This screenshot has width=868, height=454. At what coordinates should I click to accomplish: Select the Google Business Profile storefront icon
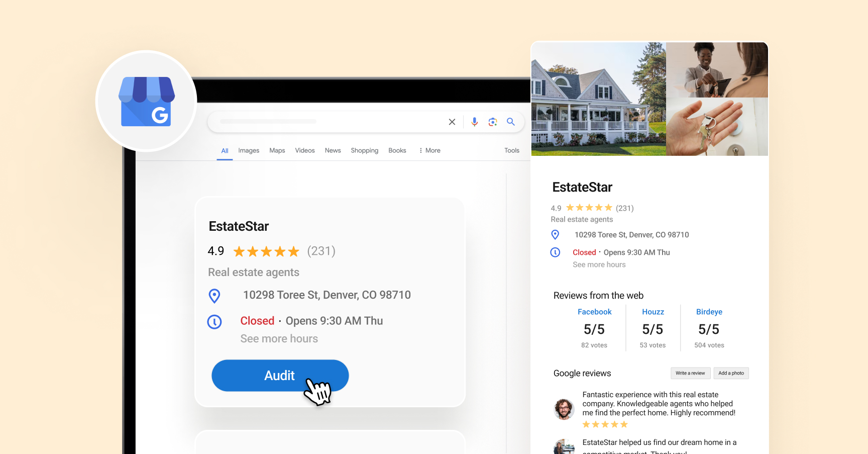pos(146,101)
